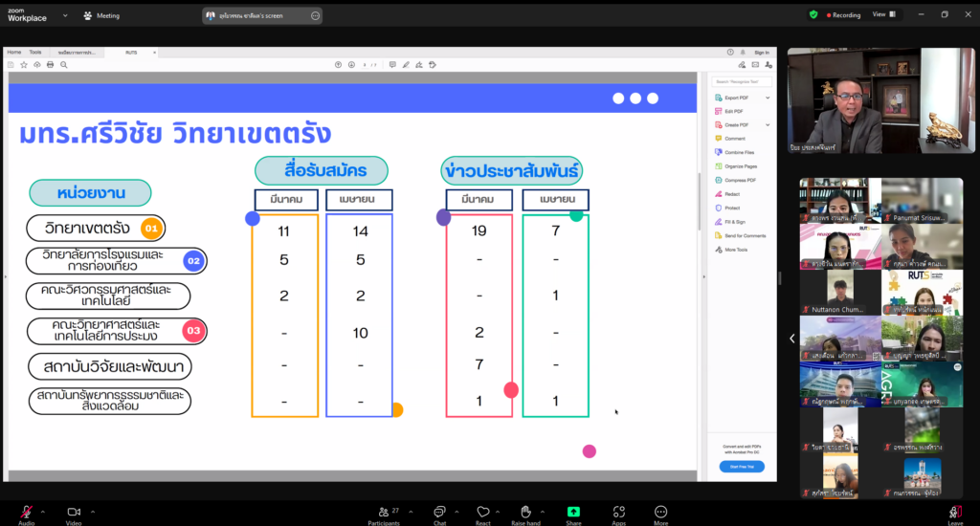Click the Raise hand icon
Image resolution: width=980 pixels, height=526 pixels.
525,513
